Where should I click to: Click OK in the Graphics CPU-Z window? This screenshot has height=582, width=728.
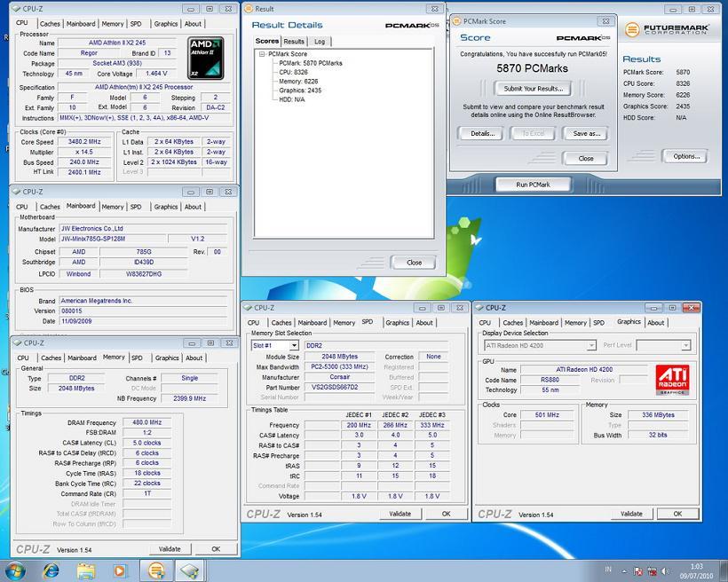coord(677,514)
